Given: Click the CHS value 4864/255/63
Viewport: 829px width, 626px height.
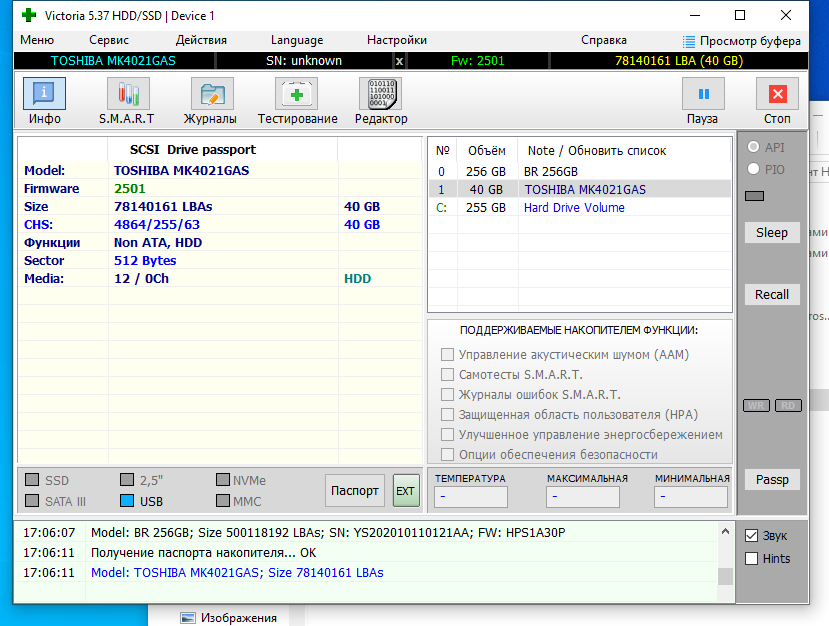Looking at the screenshot, I should coord(157,225).
